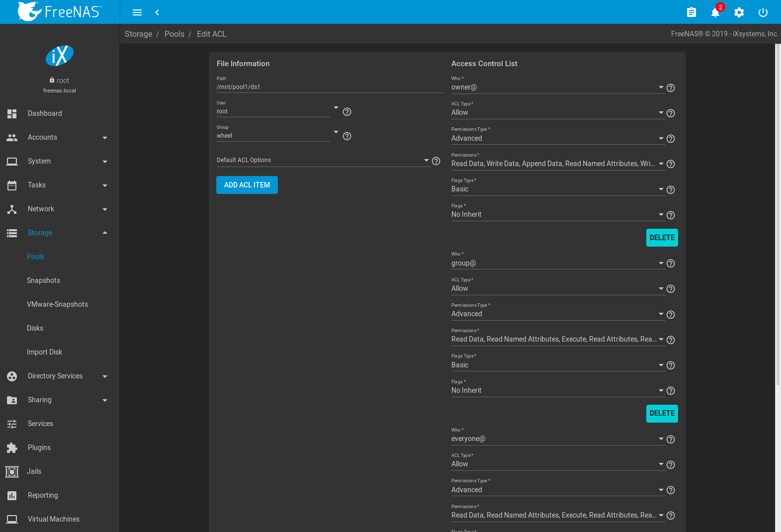Expand the Sharing menu
Screen dimensions: 781x532
point(60,400)
